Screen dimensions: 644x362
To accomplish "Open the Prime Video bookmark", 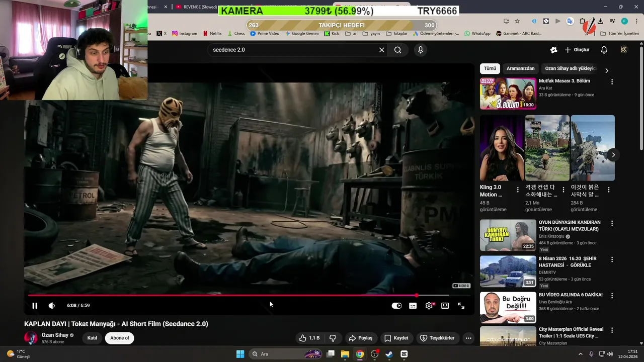I will click(x=265, y=33).
